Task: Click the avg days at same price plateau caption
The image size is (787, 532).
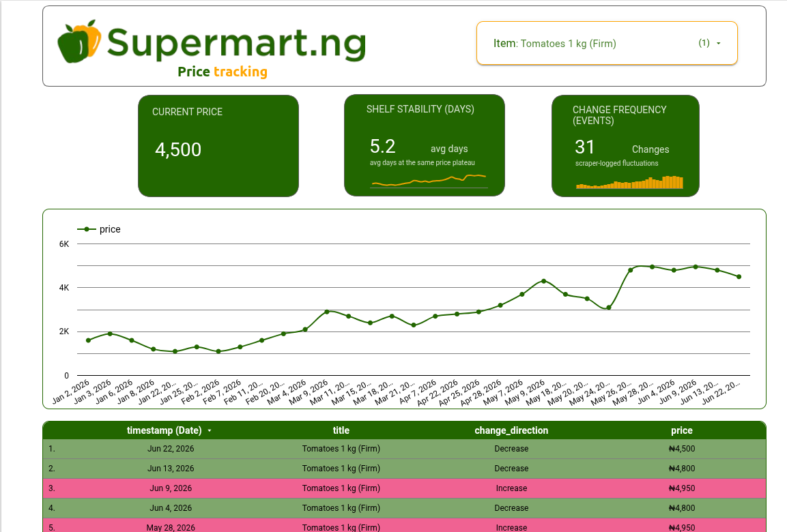Action: [x=422, y=163]
